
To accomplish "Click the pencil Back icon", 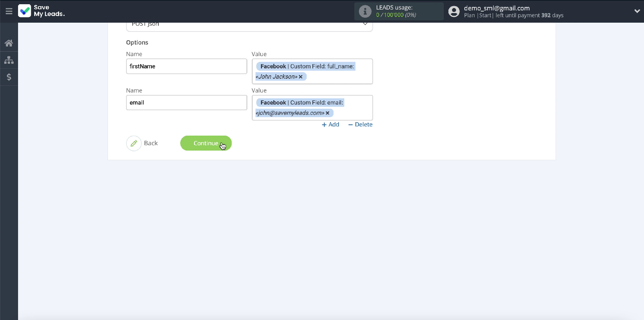I will pos(134,143).
